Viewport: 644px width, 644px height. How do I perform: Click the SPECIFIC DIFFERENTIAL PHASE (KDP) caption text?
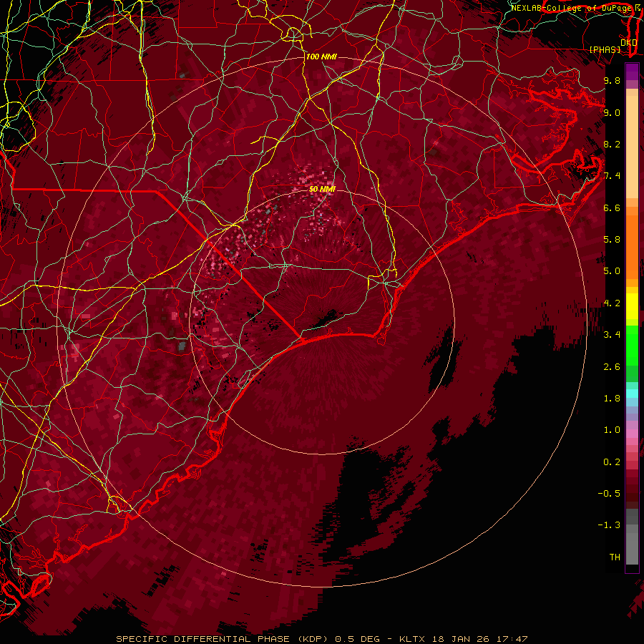[221, 639]
